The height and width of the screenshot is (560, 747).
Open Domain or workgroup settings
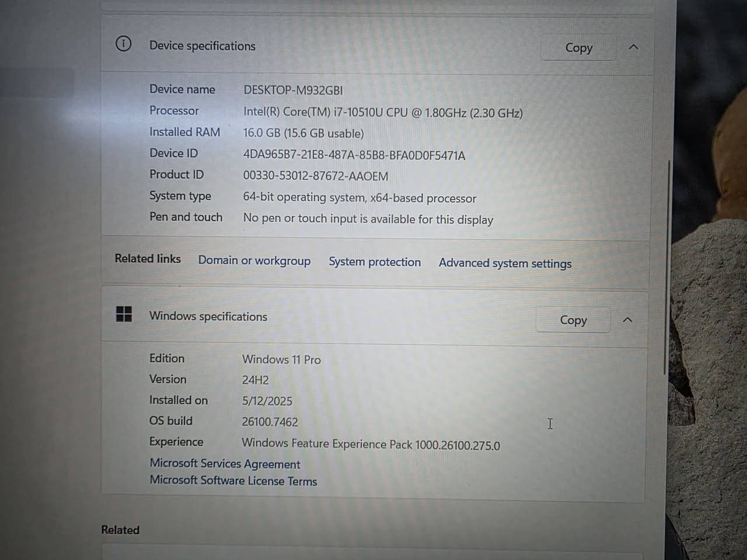pyautogui.click(x=254, y=261)
